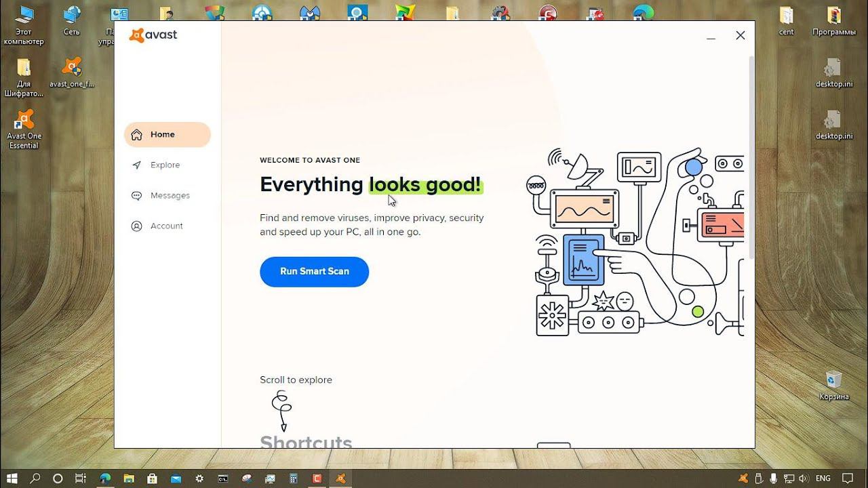Open the volume control in the tray

click(804, 479)
